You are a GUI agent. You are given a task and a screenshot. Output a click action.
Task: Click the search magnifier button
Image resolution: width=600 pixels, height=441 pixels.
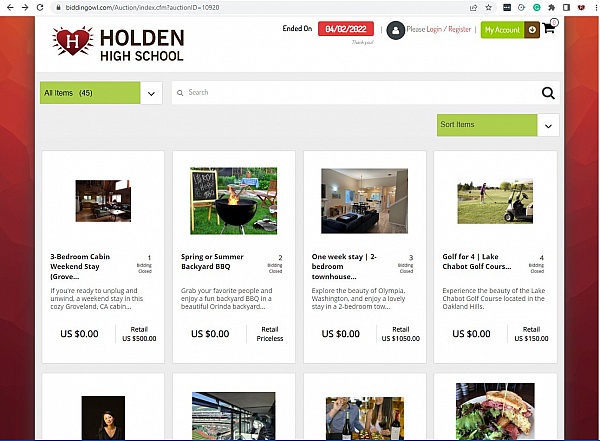pos(548,93)
